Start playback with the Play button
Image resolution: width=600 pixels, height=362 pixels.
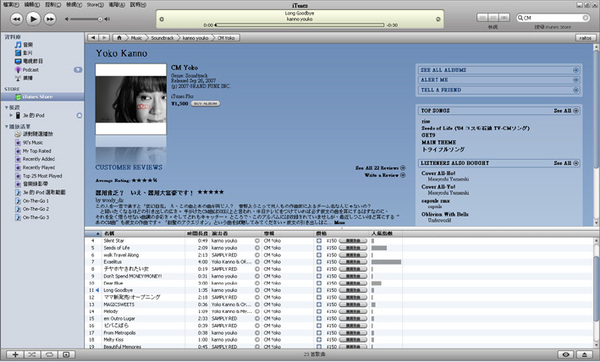[33, 18]
